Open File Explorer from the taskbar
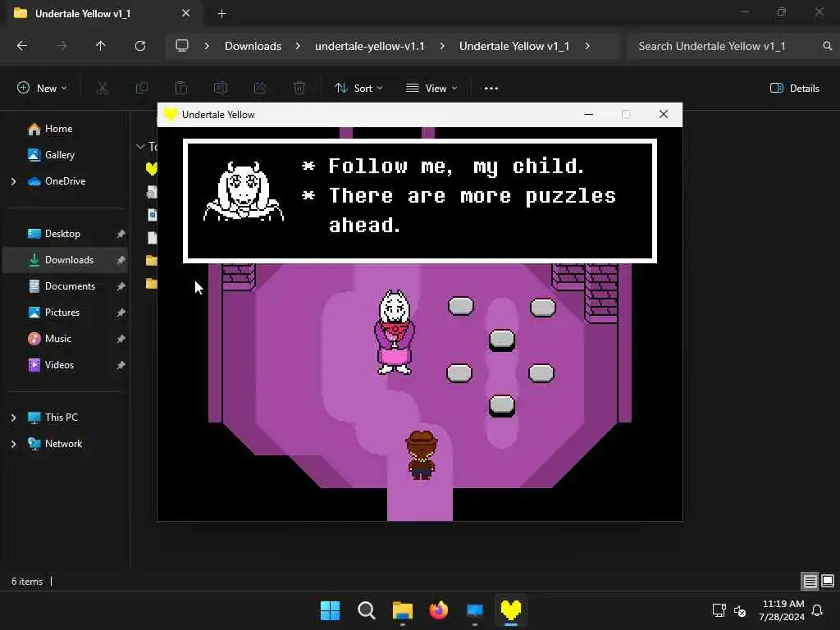This screenshot has width=840, height=630. (402, 610)
